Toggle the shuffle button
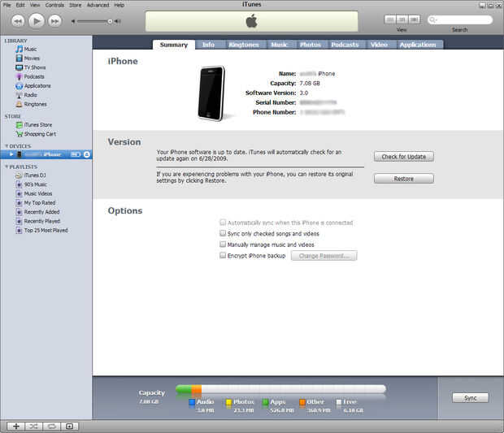The height and width of the screenshot is (433, 504). (x=33, y=427)
